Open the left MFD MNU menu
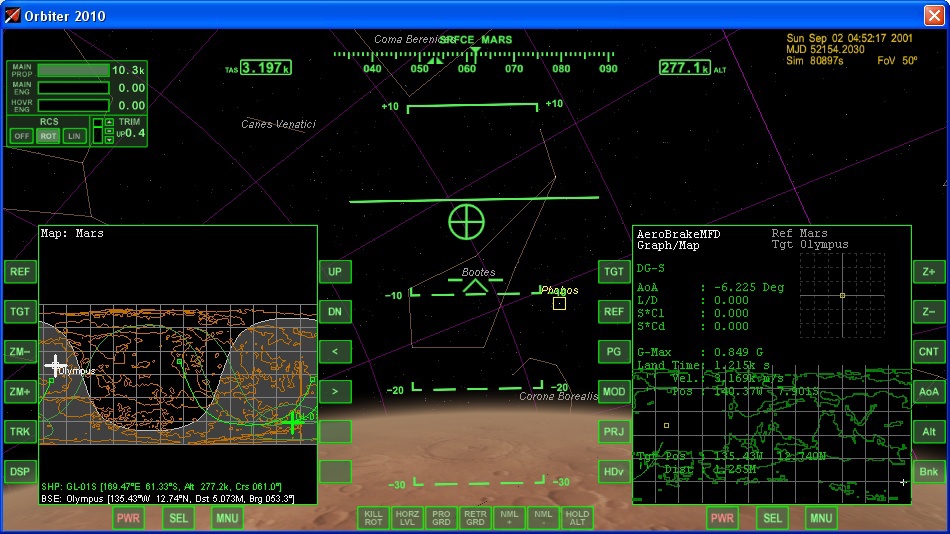Viewport: 950px width, 534px height. coord(227,518)
